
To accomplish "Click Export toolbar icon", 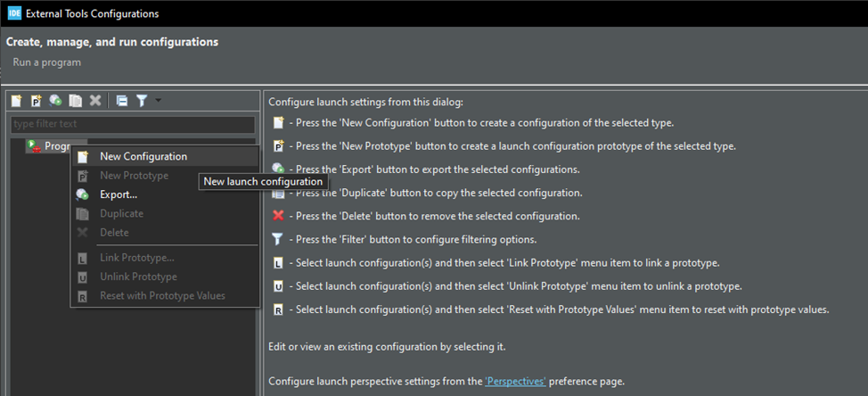I will tap(55, 101).
